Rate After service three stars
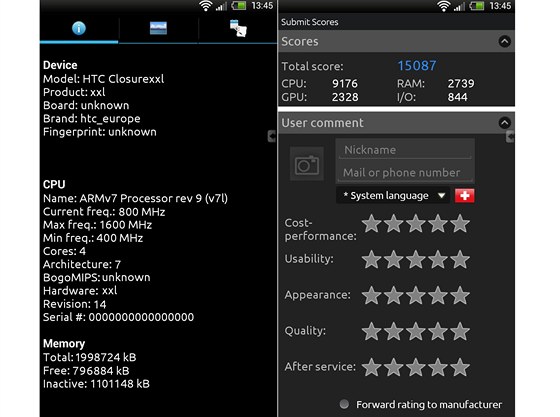The image size is (560, 417). coord(416,367)
